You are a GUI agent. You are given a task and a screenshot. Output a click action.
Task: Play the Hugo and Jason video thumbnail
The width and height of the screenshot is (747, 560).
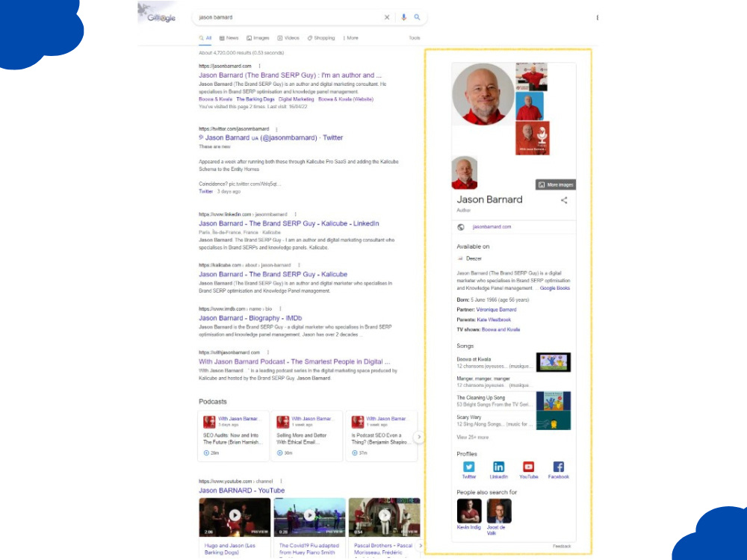pos(235,517)
